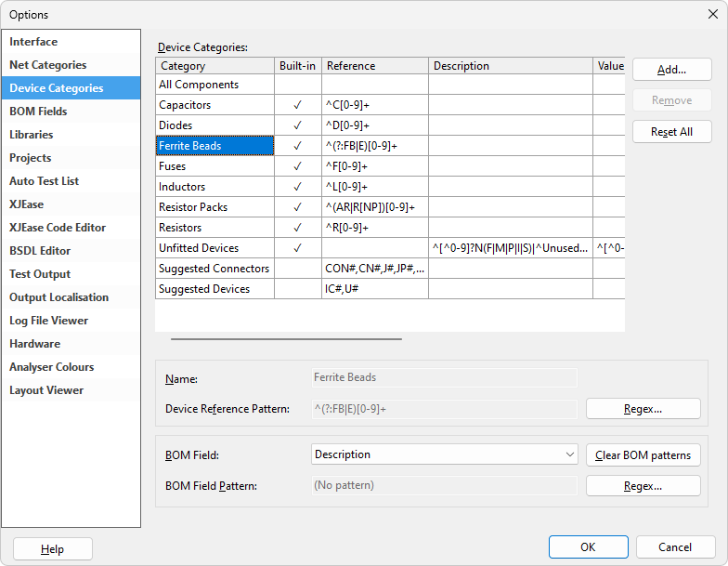Open Help for this dialog

click(53, 549)
